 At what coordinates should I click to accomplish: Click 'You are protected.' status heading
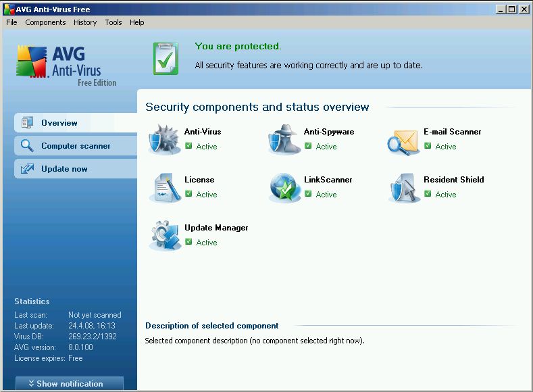click(238, 46)
